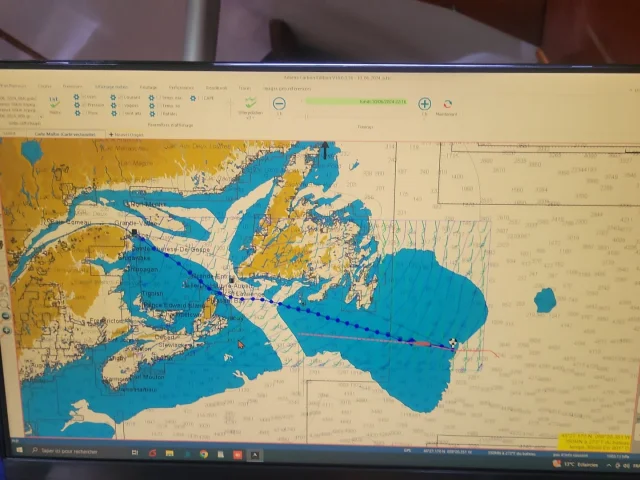Click the Maintenant refresh icon
This screenshot has width=640, height=480.
tap(447, 104)
